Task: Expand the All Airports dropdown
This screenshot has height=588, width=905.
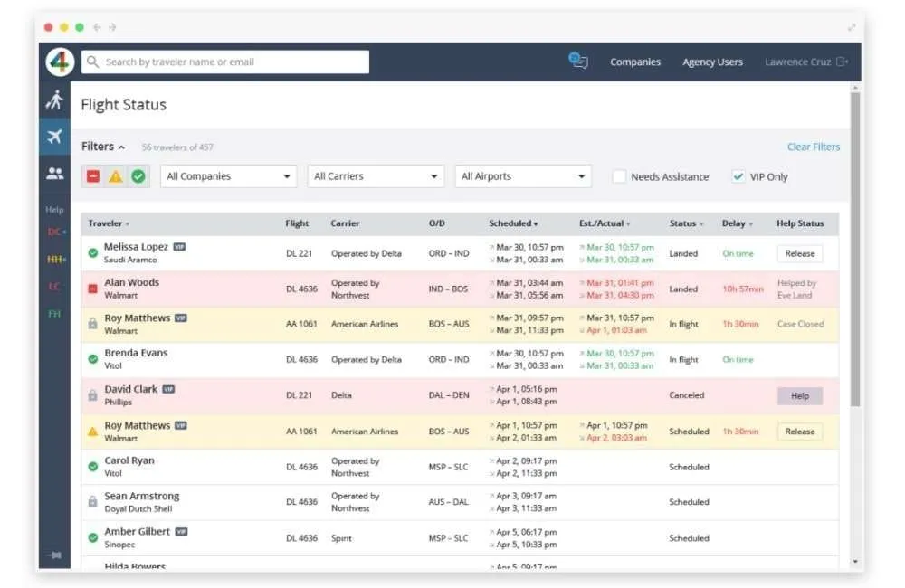Action: coord(523,176)
